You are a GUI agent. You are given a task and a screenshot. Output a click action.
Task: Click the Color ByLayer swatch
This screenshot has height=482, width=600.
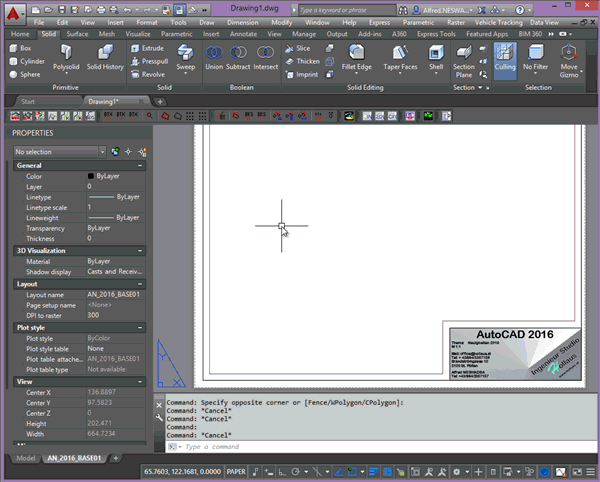click(90, 176)
